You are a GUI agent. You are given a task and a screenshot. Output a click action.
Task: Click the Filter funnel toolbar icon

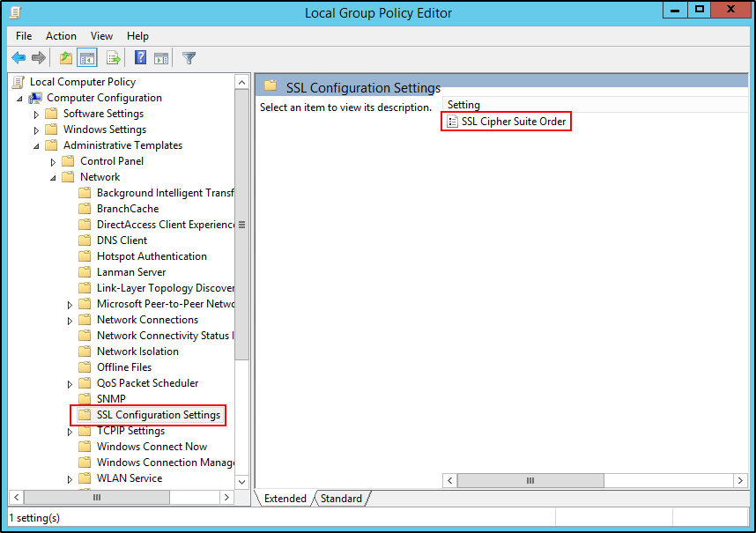(189, 58)
